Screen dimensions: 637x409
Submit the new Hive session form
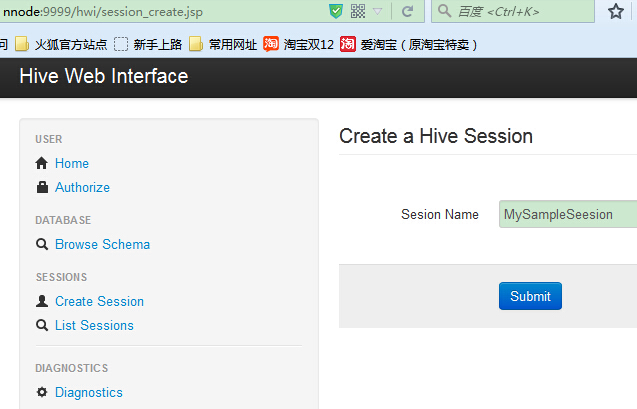[x=530, y=296]
